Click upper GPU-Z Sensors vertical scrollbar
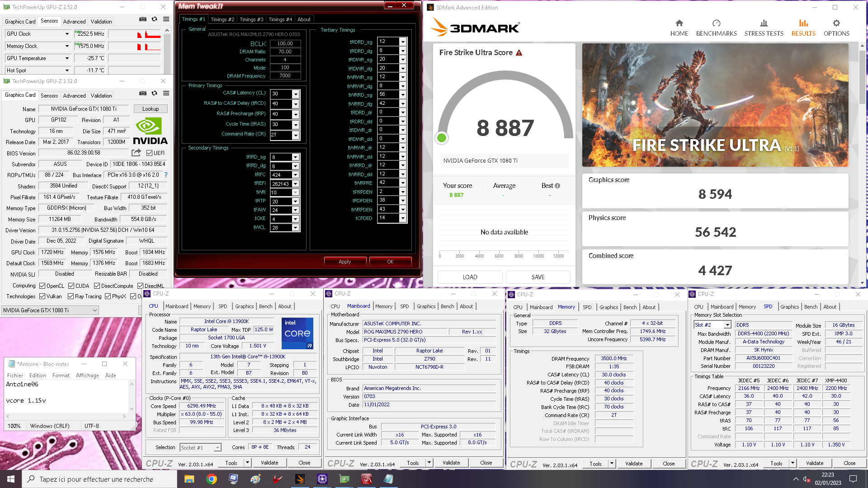The image size is (868, 488). (x=167, y=50)
